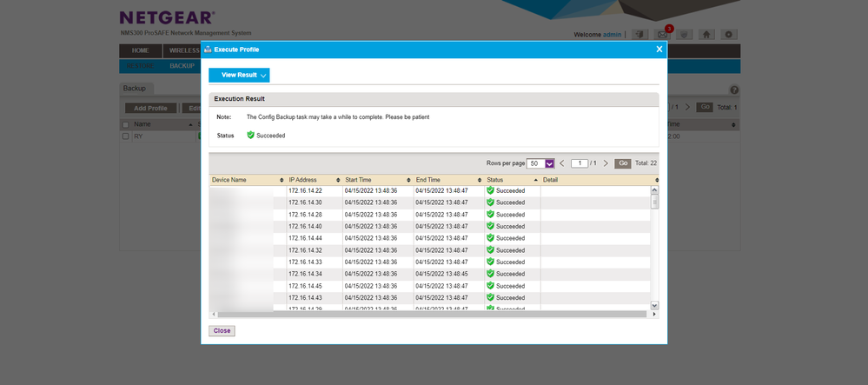The width and height of the screenshot is (868, 385).
Task: Toggle the select-all checkbox beside Name header
Action: pos(126,124)
